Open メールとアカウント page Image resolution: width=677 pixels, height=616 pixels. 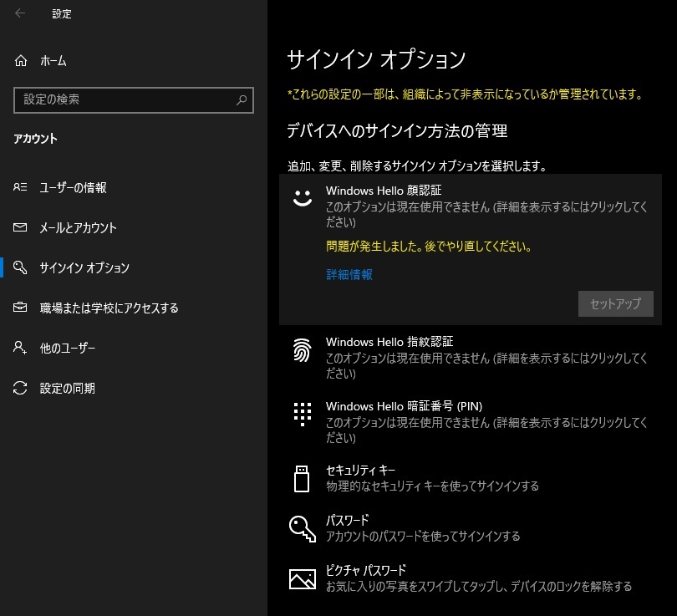[134, 227]
